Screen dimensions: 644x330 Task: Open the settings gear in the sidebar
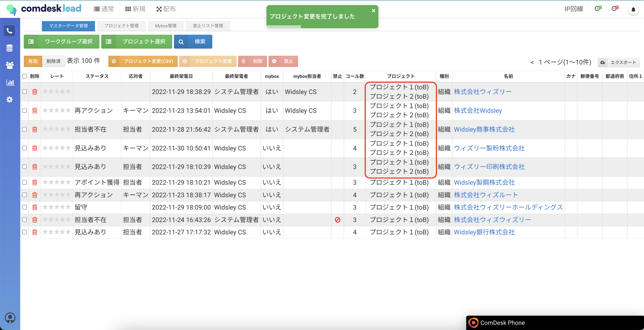tap(9, 99)
